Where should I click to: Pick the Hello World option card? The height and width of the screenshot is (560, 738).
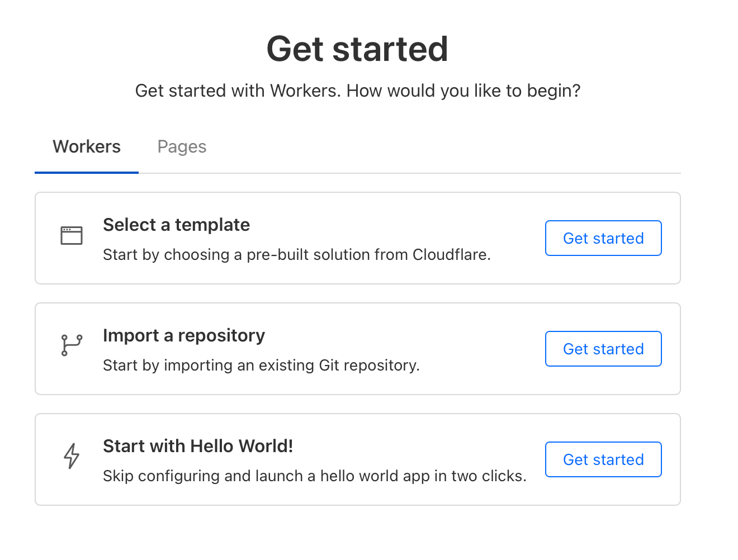(x=358, y=459)
